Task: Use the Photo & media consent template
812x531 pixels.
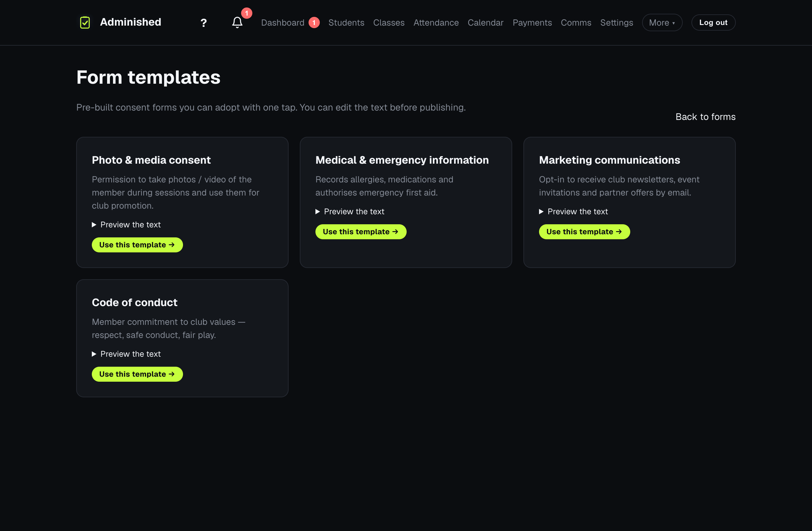Action: 137,245
